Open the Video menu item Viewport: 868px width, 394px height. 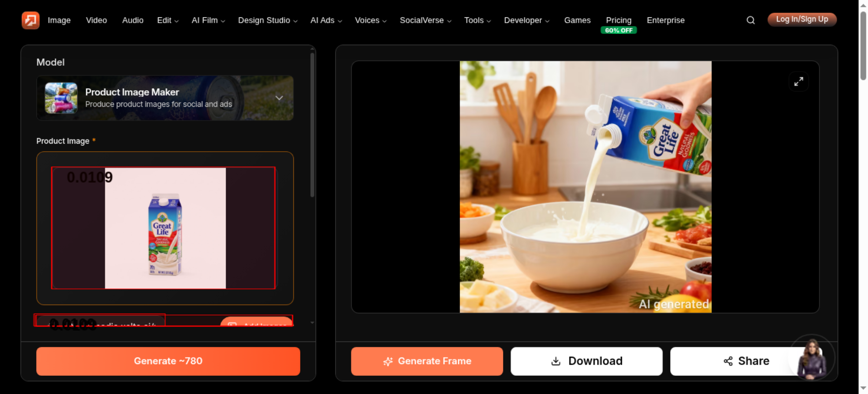(x=96, y=20)
